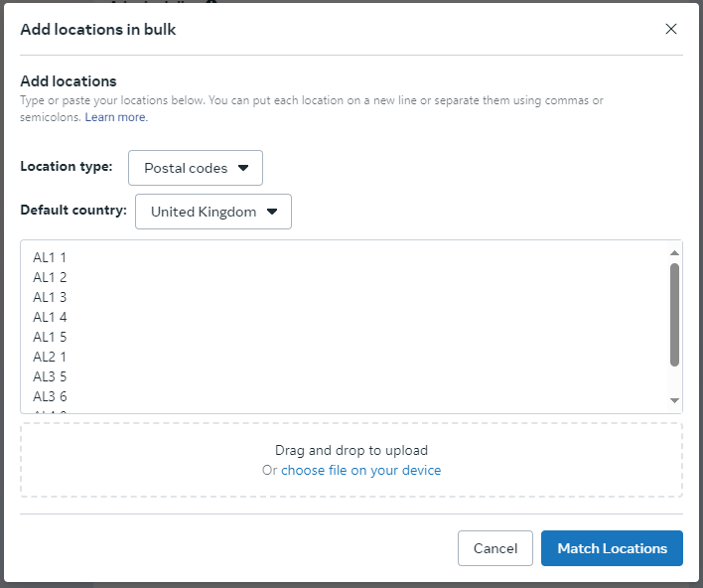Open the Learn more link

coord(116,117)
